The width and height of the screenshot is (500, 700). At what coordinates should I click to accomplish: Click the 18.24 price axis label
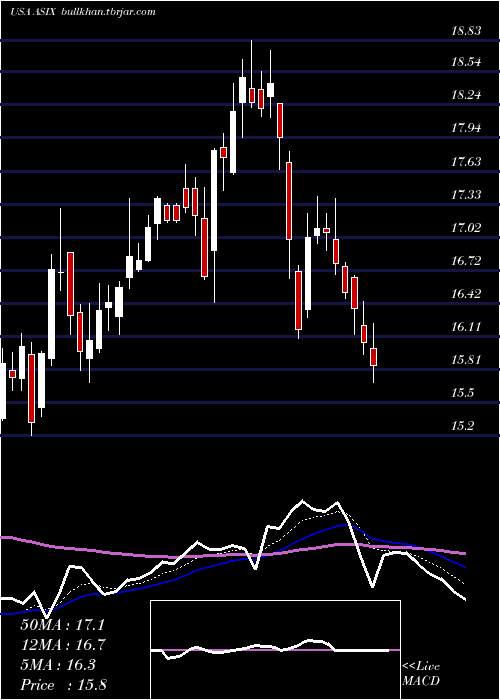click(466, 95)
